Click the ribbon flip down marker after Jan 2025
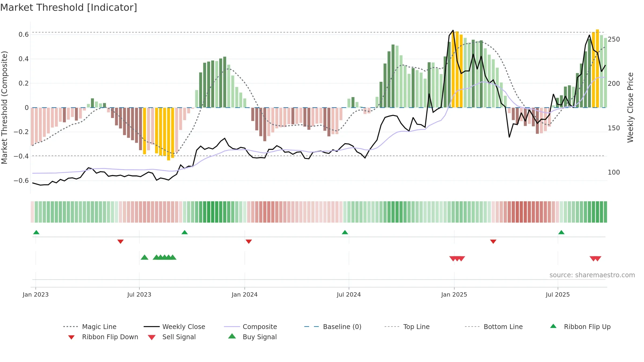Viewport: 644px width, 362px height. pos(493,242)
